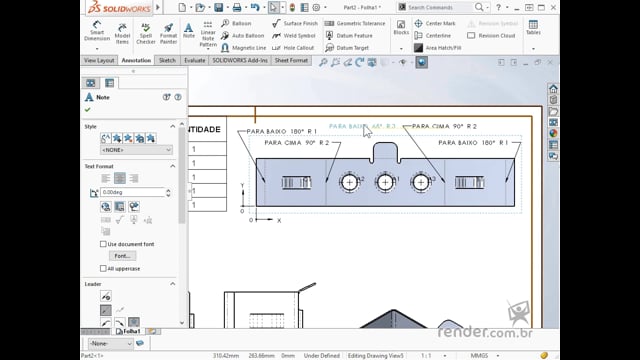
Task: Collapse the Style section
Action: [173, 127]
